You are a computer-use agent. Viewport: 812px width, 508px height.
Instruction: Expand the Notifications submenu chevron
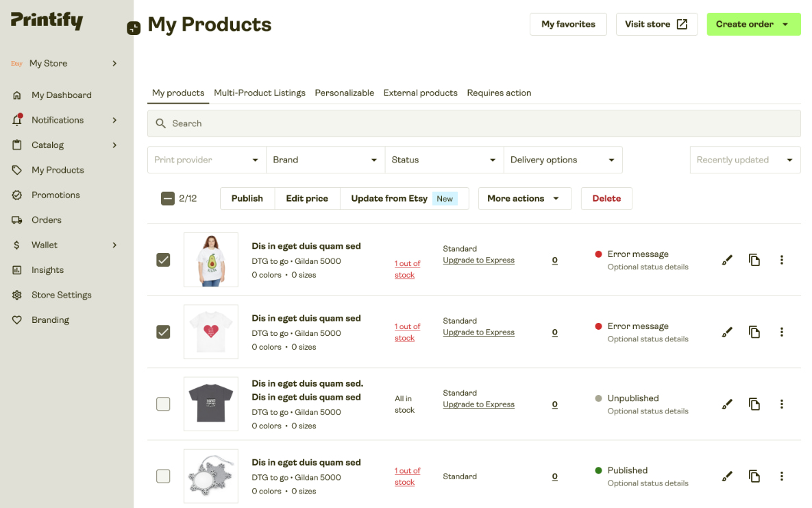pos(114,120)
